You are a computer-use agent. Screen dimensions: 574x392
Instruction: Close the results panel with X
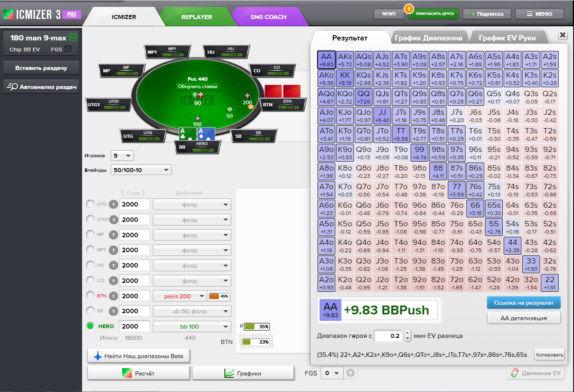pos(563,35)
